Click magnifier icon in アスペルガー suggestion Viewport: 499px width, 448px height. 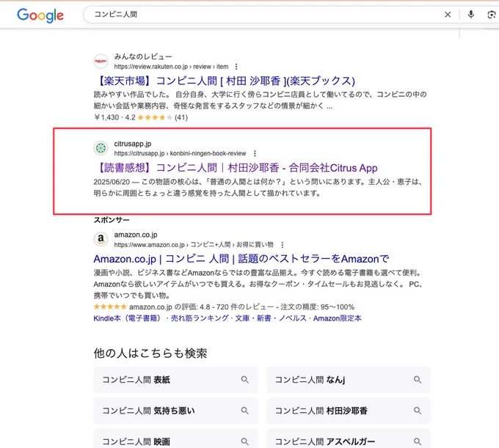tap(418, 441)
